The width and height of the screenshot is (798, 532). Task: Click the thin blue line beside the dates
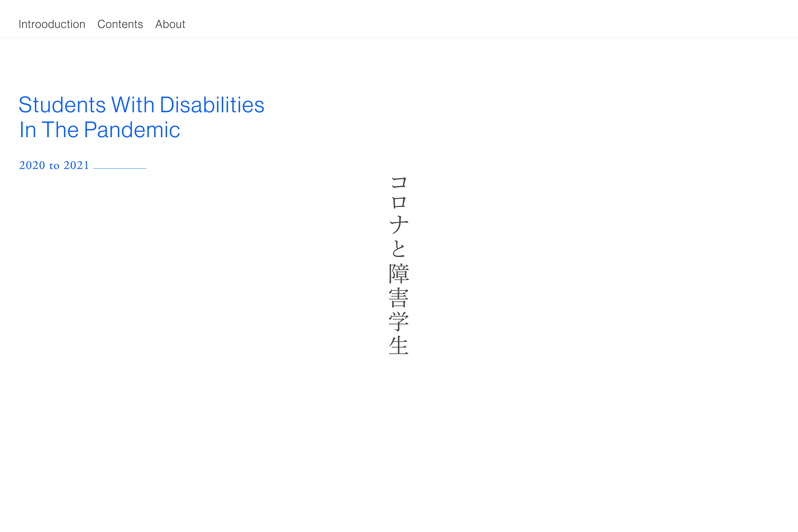pyautogui.click(x=120, y=168)
